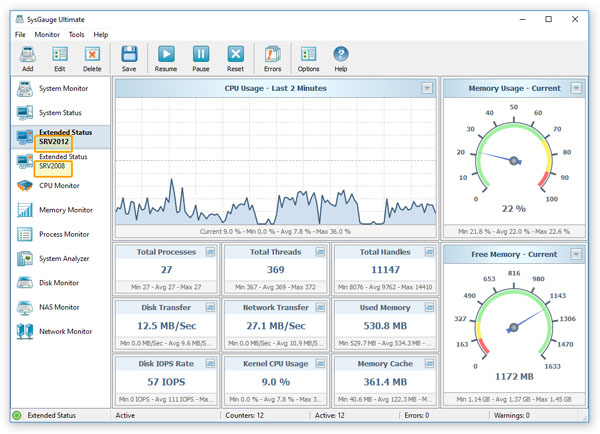Open the File menu

tap(20, 34)
